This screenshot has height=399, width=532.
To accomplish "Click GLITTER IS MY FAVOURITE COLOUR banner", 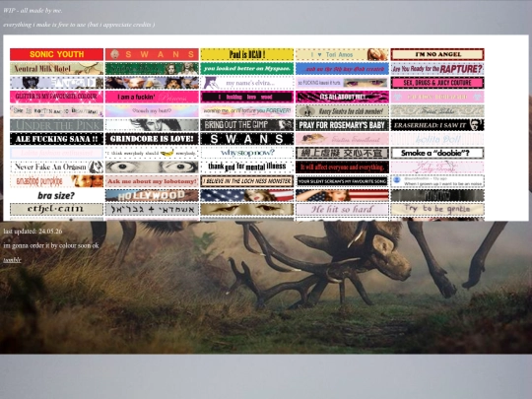I will tap(57, 97).
